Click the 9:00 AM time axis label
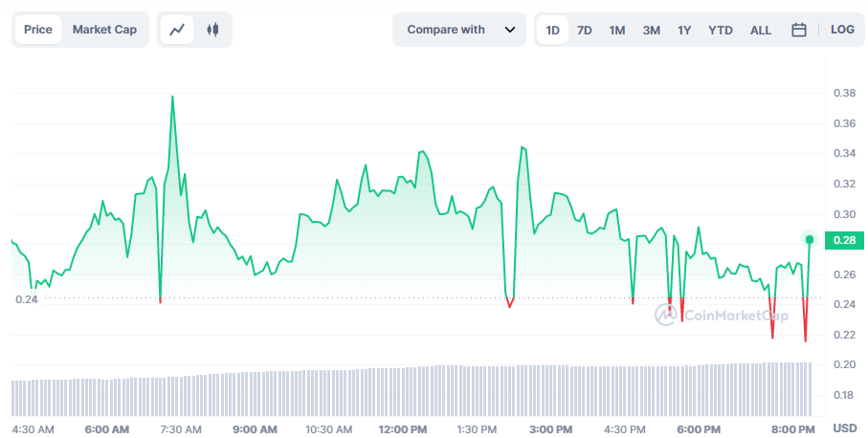Screen dimensions: 868x438 click(255, 429)
